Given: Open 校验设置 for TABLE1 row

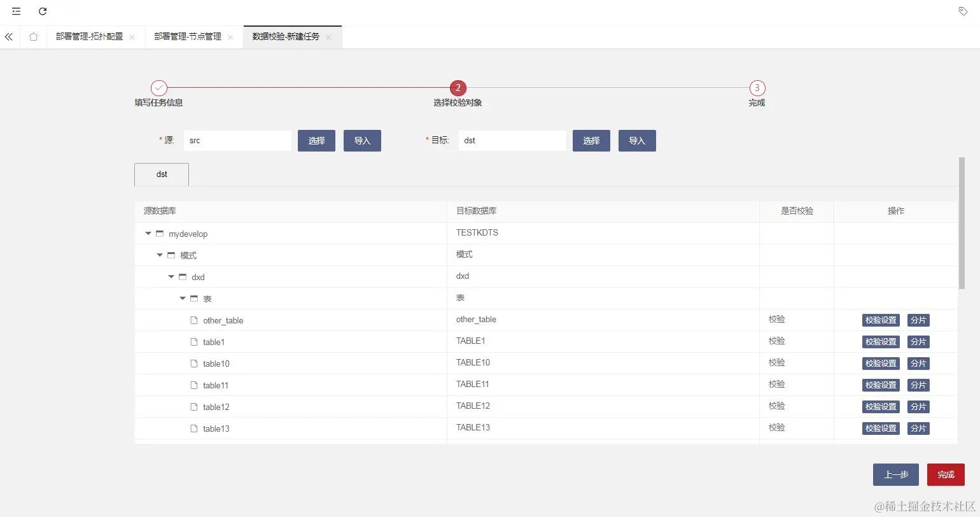Looking at the screenshot, I should click(x=881, y=342).
